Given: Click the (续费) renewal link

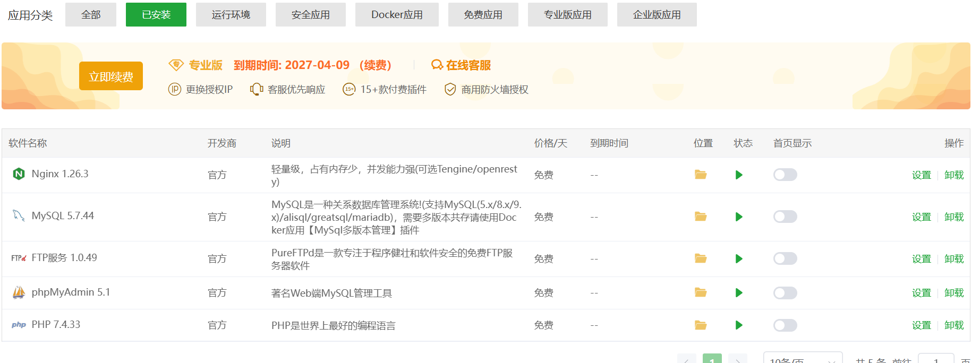Looking at the screenshot, I should coord(376,65).
